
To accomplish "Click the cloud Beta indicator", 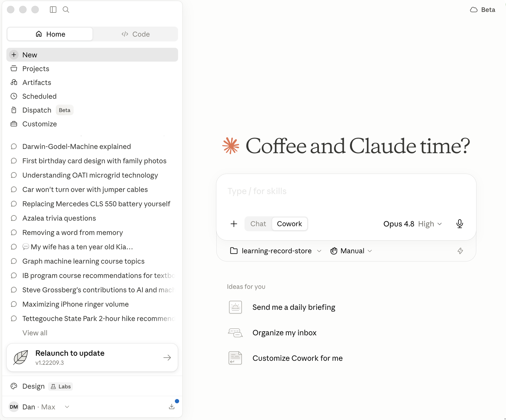I will [x=482, y=10].
